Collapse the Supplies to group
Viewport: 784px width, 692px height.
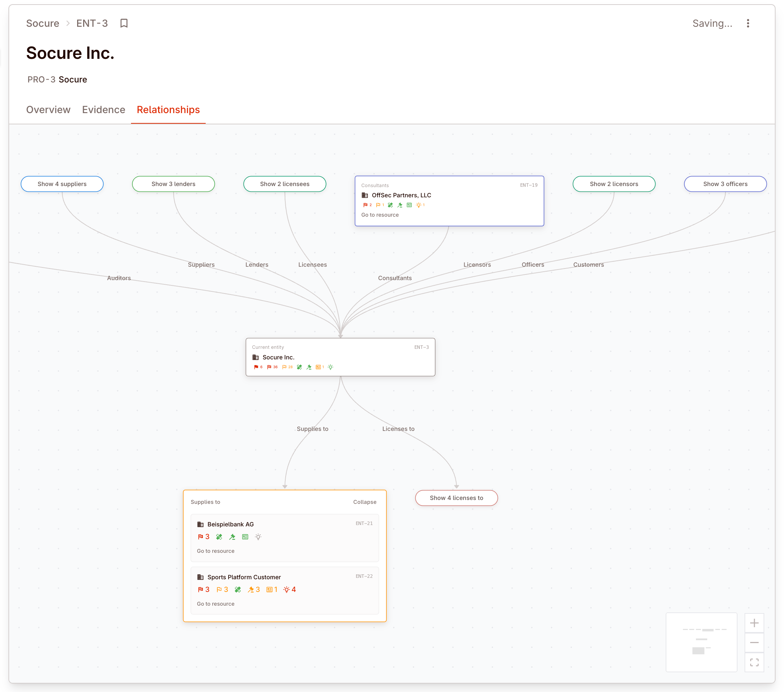(x=365, y=502)
